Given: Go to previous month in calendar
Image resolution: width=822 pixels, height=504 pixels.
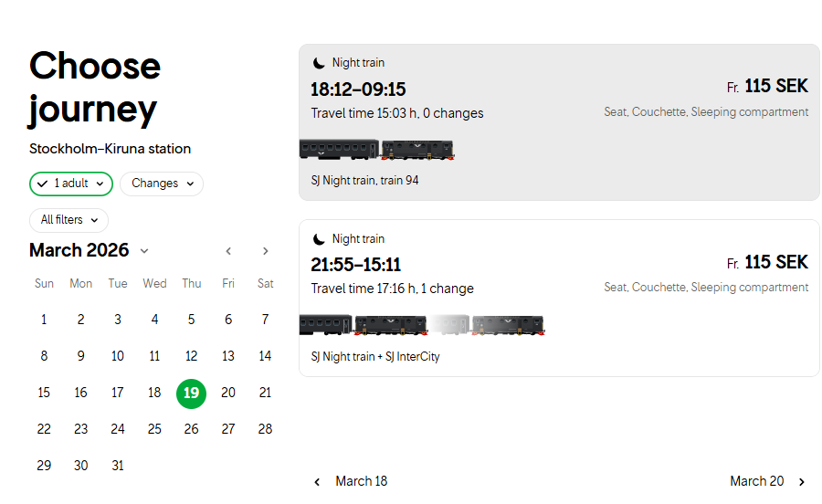Looking at the screenshot, I should [x=228, y=251].
